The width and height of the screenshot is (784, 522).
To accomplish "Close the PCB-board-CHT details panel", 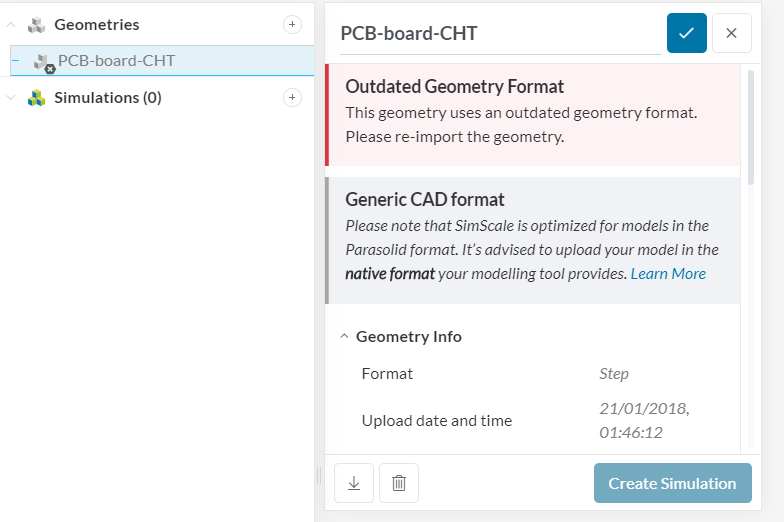I will coord(732,33).
